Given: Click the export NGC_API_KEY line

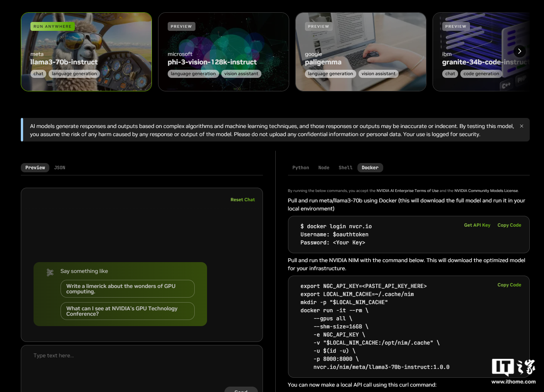Looking at the screenshot, I should click(x=364, y=286).
